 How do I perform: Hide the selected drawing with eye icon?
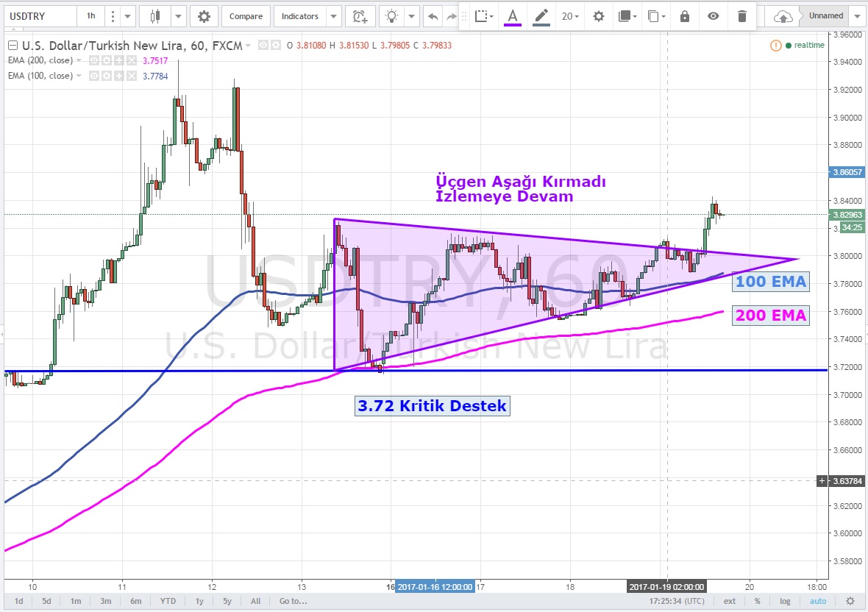[713, 16]
